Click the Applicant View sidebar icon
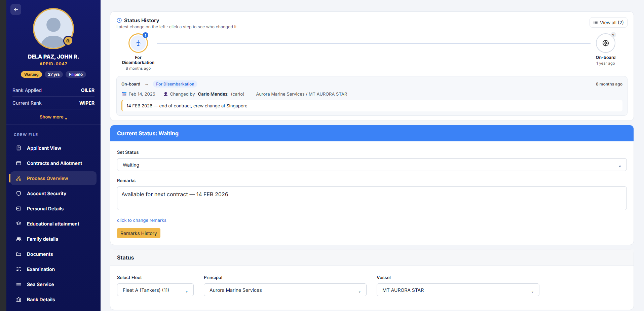The height and width of the screenshot is (311, 644). (19, 148)
